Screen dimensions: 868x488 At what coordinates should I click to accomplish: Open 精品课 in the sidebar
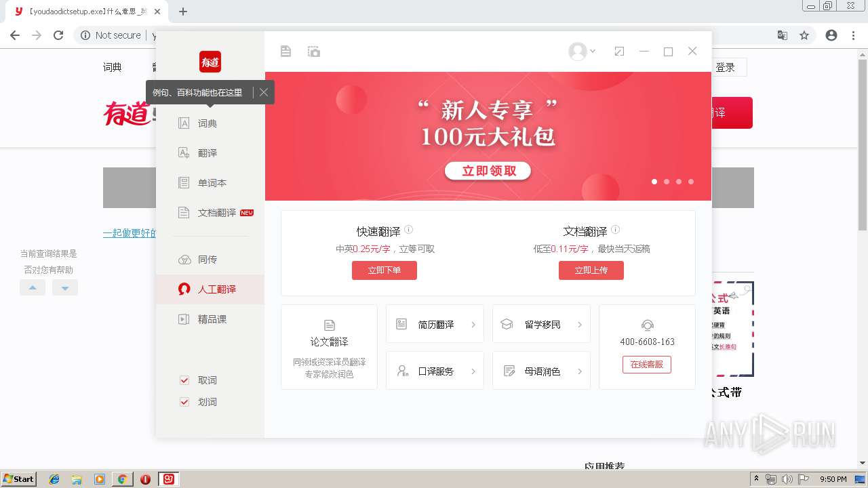[x=210, y=319]
